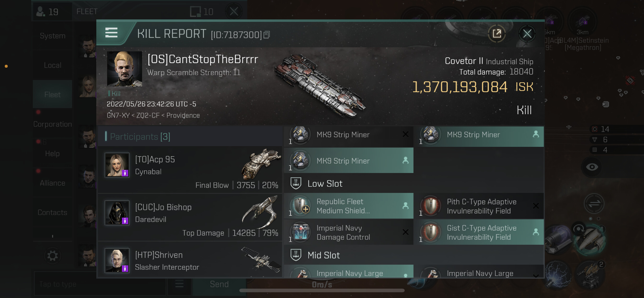Open victim CantStopTheBrrrr portrait
Image resolution: width=644 pixels, height=298 pixels.
(x=124, y=69)
